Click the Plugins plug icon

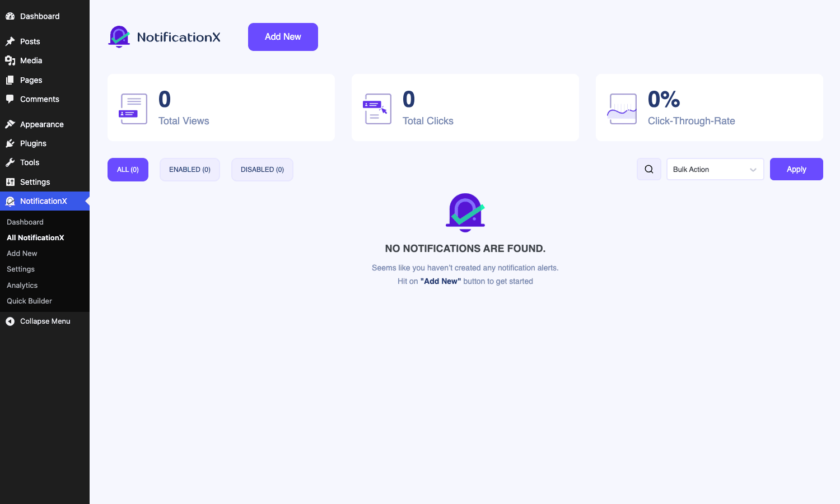tap(10, 143)
